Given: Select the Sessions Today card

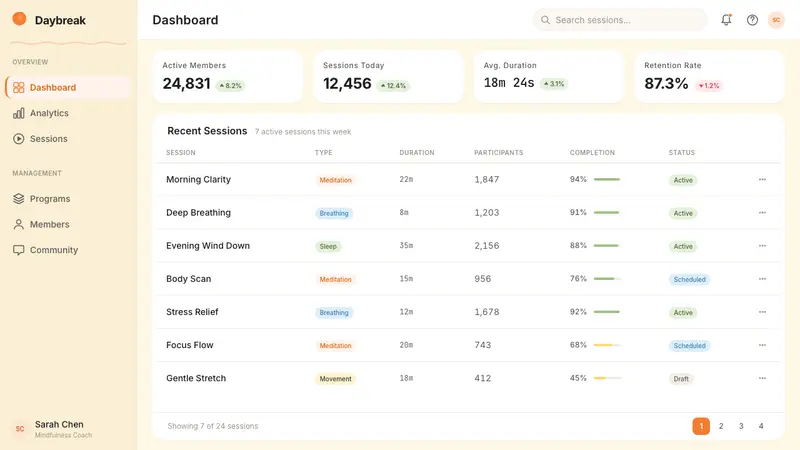Looking at the screenshot, I should click(x=388, y=77).
